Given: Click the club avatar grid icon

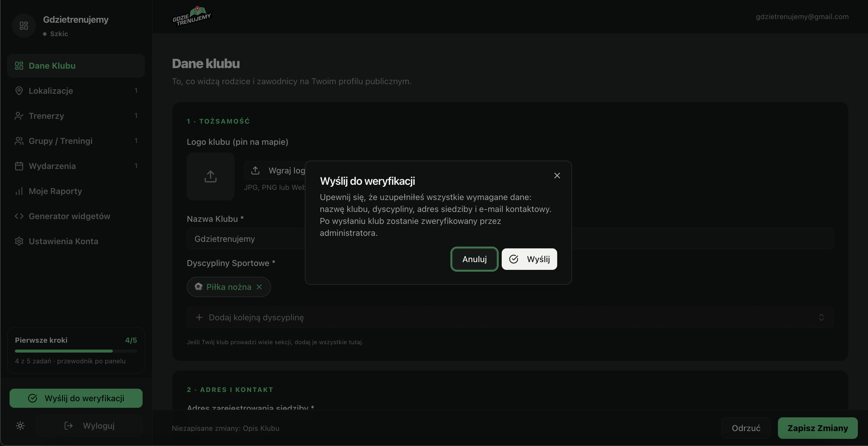Looking at the screenshot, I should 24,26.
